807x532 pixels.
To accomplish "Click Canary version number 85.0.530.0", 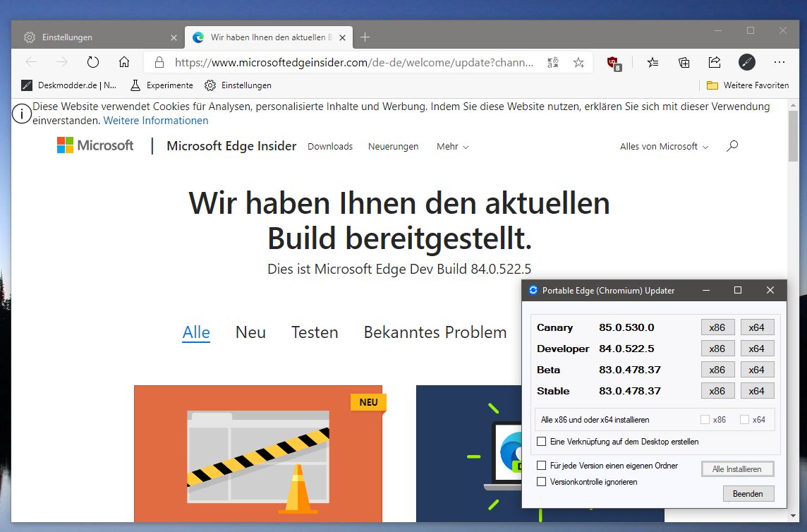I will [x=626, y=327].
